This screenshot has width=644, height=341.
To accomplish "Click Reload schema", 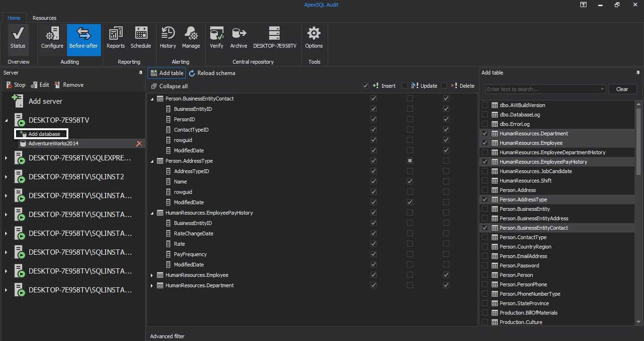I will tap(212, 73).
